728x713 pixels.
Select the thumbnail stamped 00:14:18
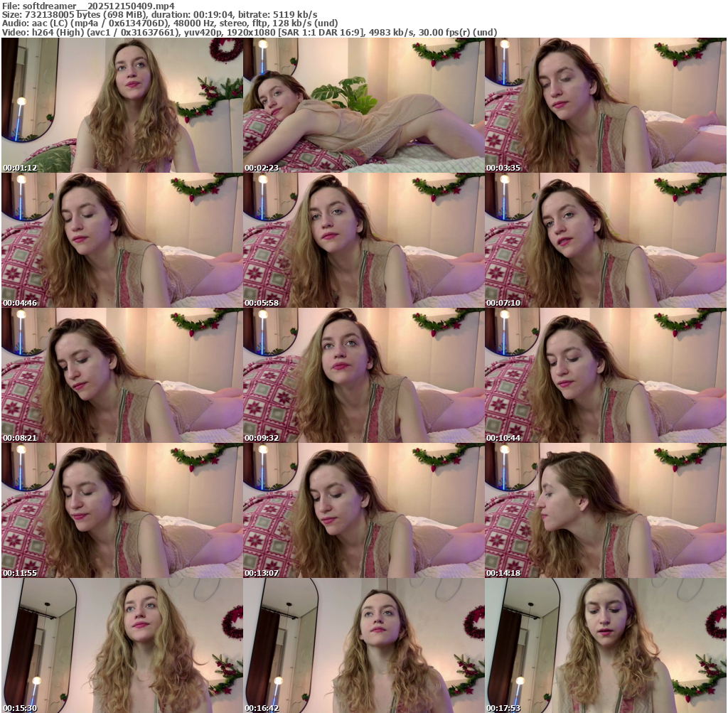click(606, 510)
